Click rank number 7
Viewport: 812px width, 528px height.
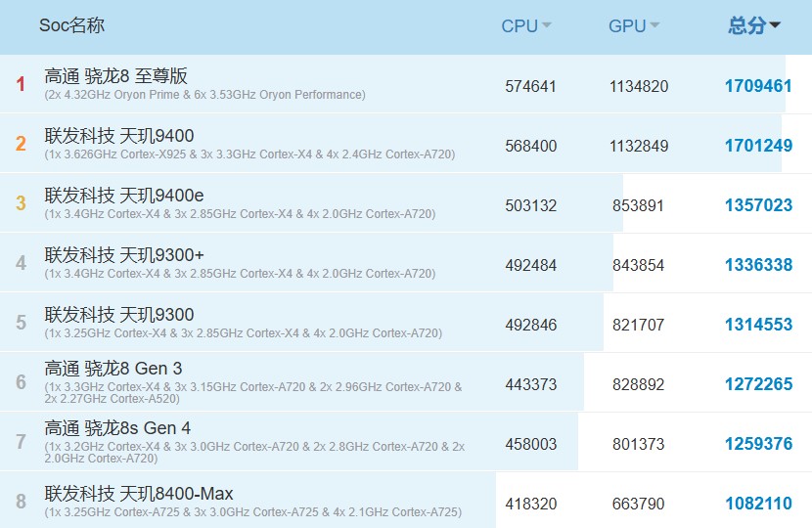coord(21,442)
